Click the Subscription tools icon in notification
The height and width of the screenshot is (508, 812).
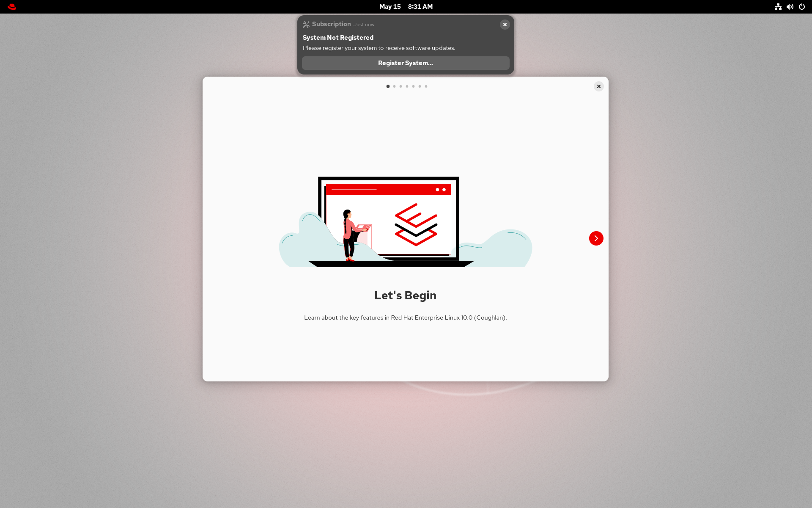point(306,25)
